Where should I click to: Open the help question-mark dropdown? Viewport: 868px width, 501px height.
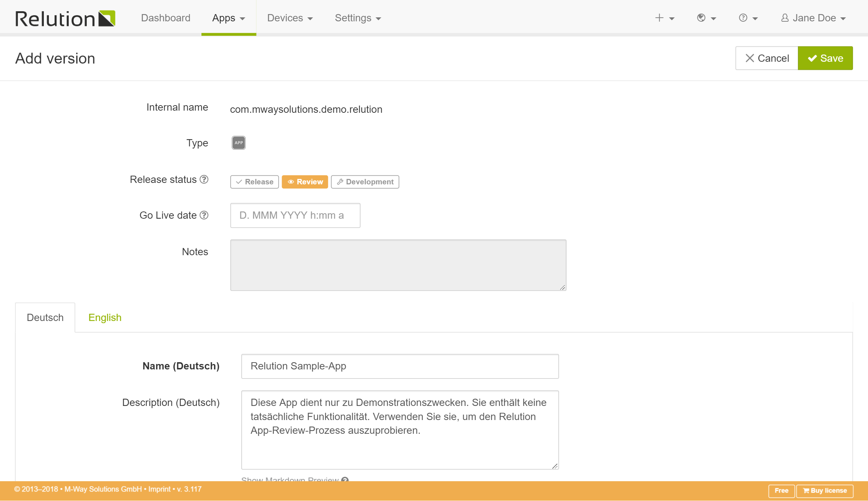(x=748, y=18)
